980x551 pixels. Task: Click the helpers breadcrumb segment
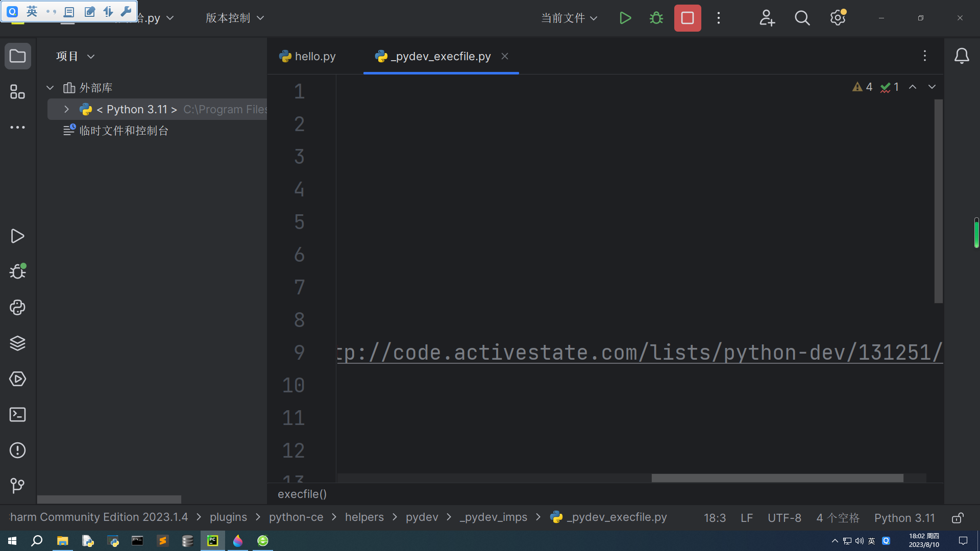pyautogui.click(x=364, y=517)
